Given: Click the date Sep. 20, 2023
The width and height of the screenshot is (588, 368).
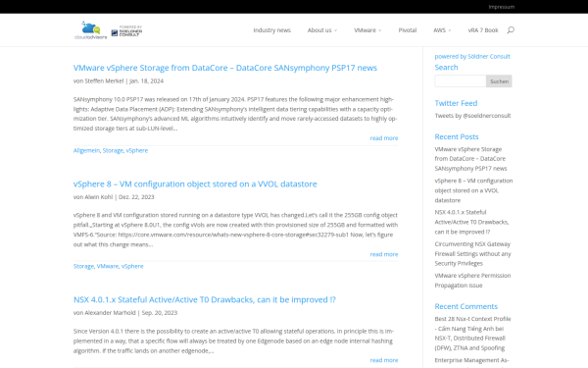Looking at the screenshot, I should [160, 312].
